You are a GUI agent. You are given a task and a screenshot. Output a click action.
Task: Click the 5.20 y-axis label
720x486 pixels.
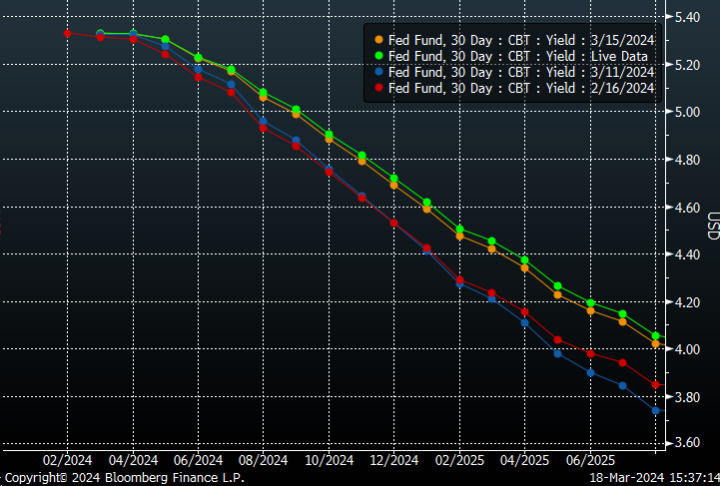(x=687, y=65)
